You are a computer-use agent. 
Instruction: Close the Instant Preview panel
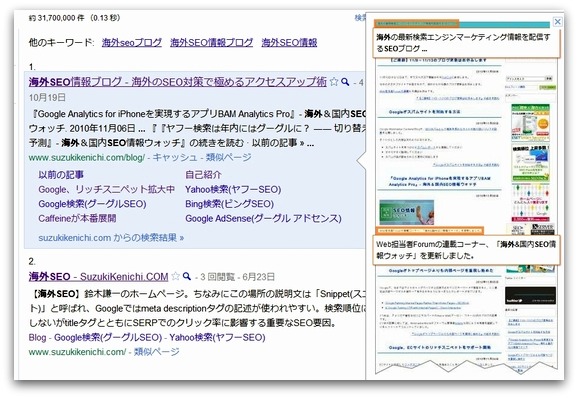tap(557, 22)
